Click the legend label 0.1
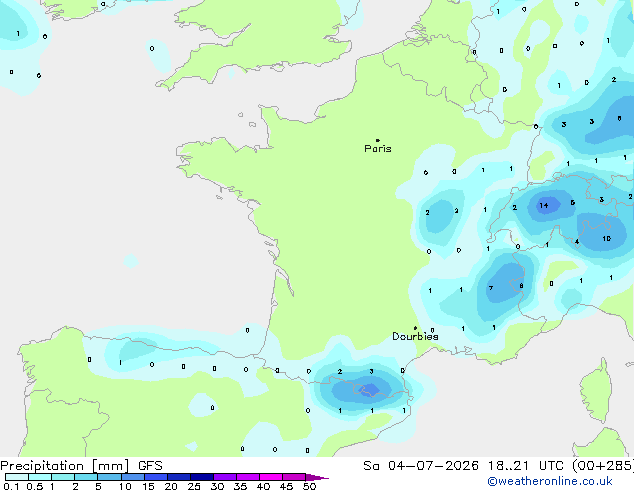This screenshot has width=634, height=490. pyautogui.click(x=11, y=486)
